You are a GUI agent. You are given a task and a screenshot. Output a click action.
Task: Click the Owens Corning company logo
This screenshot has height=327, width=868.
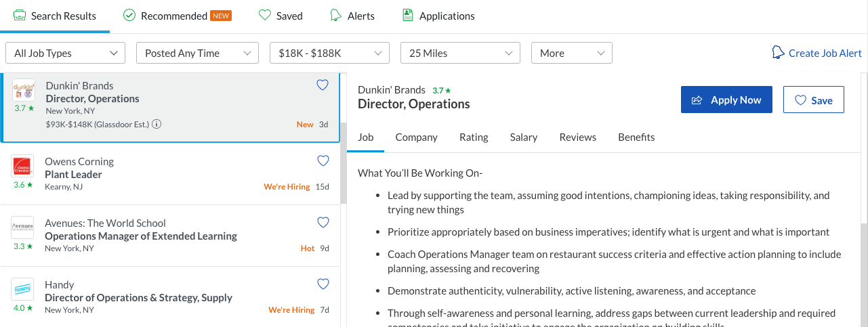pyautogui.click(x=22, y=166)
